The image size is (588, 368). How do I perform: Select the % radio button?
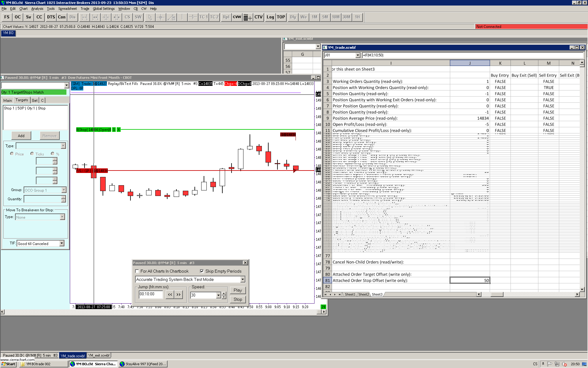[x=52, y=154]
